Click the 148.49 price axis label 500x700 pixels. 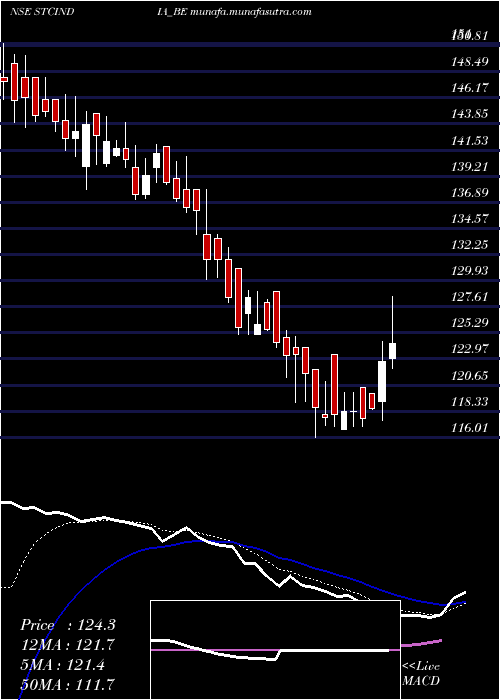tap(471, 62)
